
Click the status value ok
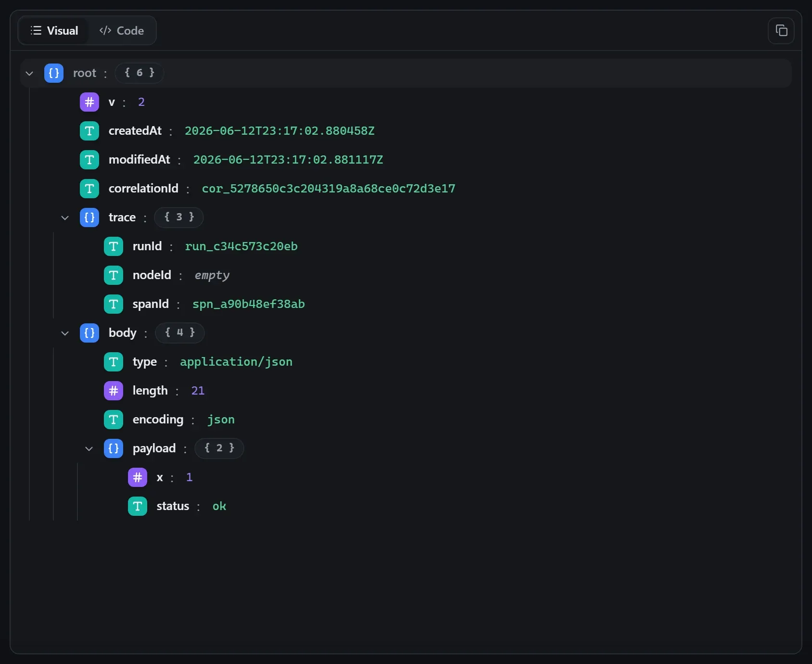219,506
